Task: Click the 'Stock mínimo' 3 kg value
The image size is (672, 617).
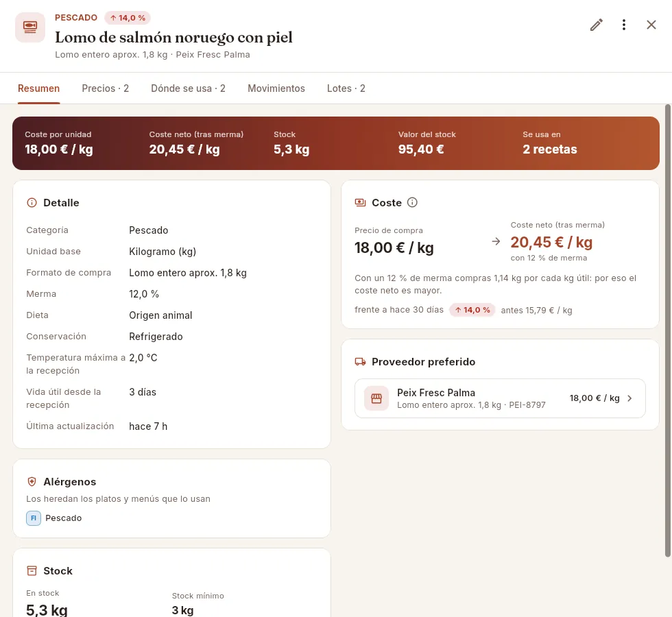Action: tap(182, 610)
